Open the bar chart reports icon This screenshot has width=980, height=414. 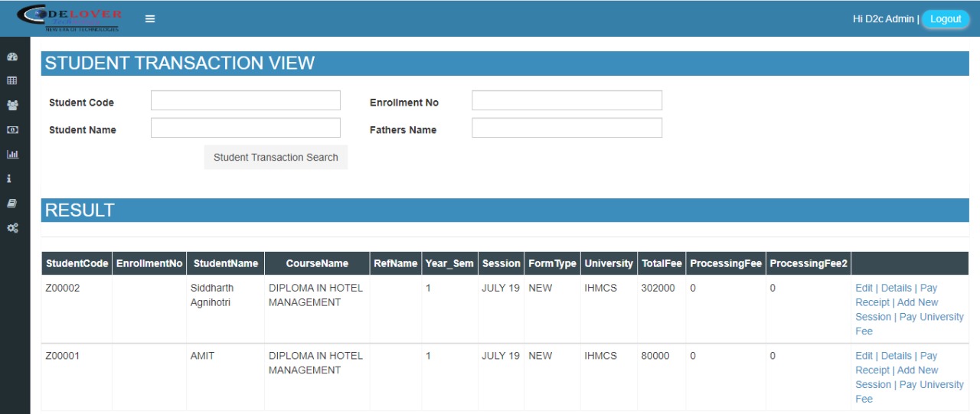(x=12, y=155)
